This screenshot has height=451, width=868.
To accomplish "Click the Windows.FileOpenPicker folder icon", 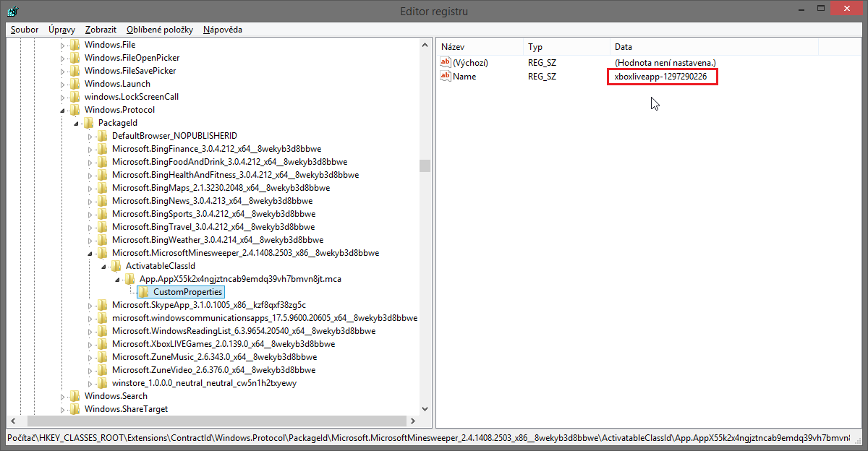I will 75,58.
